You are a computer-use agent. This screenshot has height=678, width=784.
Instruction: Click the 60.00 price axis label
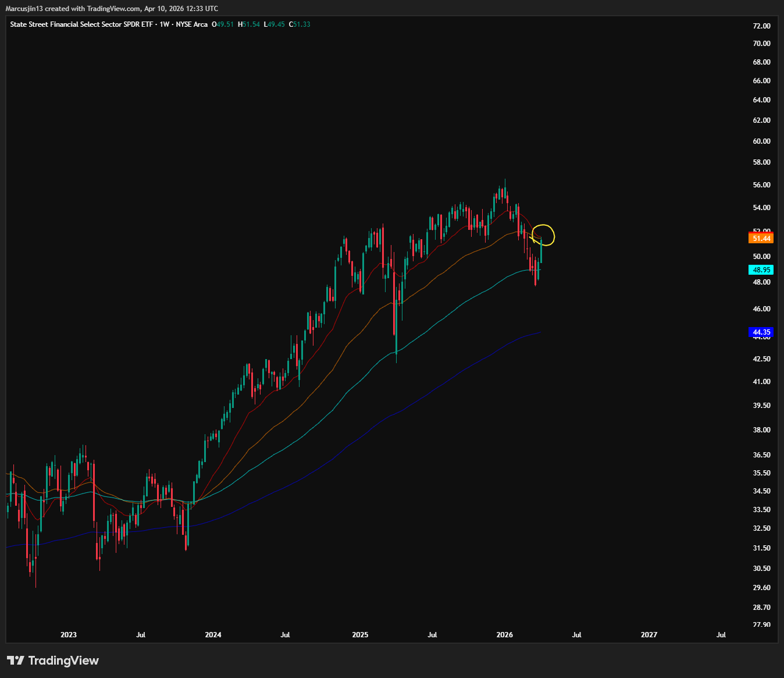pyautogui.click(x=761, y=141)
